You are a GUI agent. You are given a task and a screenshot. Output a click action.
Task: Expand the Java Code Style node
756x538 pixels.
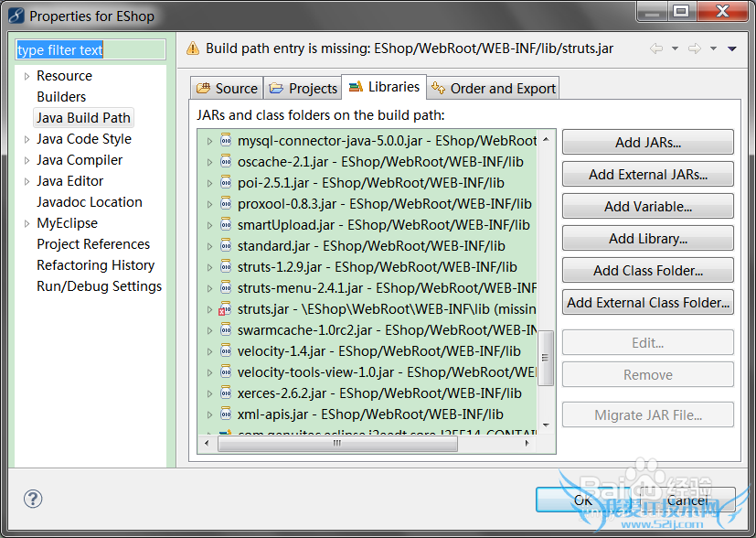tap(27, 139)
